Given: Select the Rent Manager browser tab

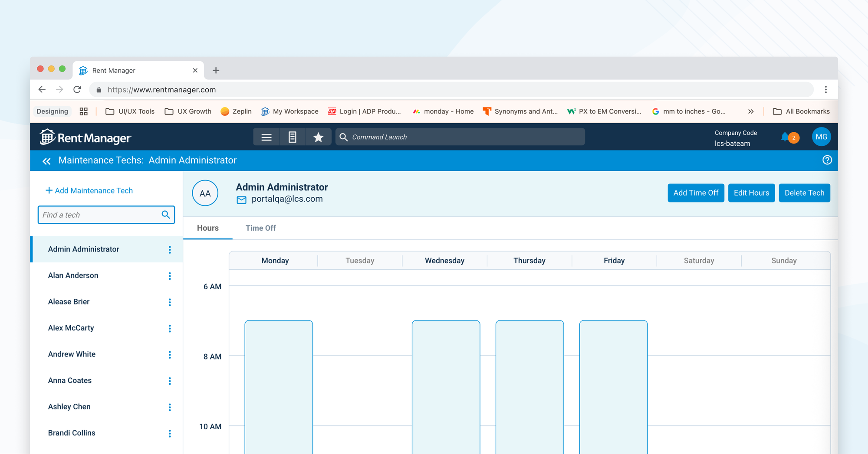Looking at the screenshot, I should click(138, 70).
